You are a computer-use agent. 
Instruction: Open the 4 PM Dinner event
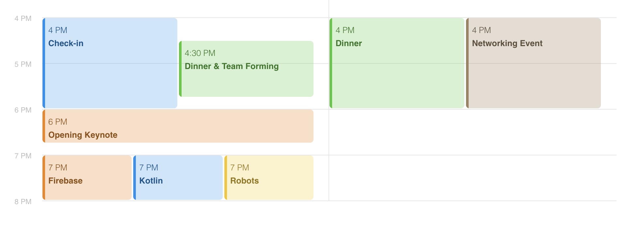point(397,63)
